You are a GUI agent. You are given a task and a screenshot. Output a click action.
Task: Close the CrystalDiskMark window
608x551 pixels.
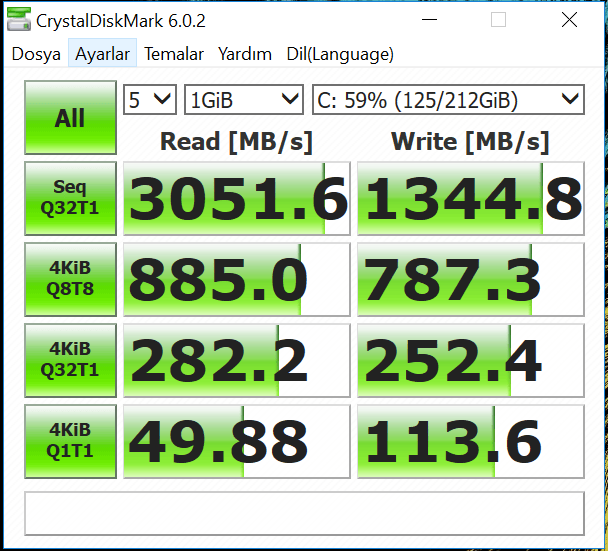point(568,20)
